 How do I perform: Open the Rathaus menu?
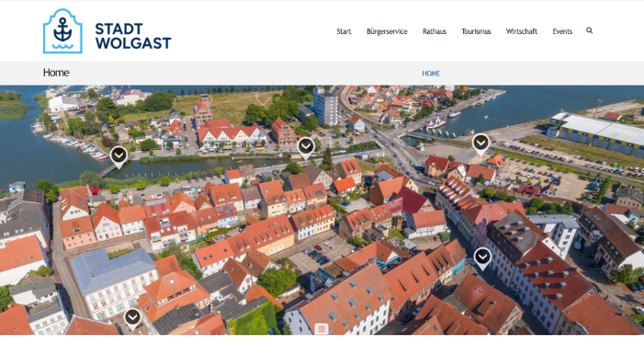[435, 31]
